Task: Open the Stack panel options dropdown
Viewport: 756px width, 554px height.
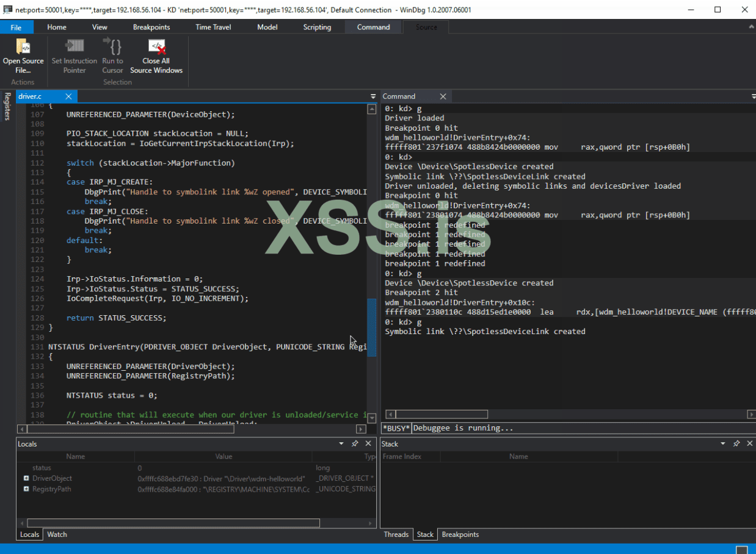Action: 723,444
